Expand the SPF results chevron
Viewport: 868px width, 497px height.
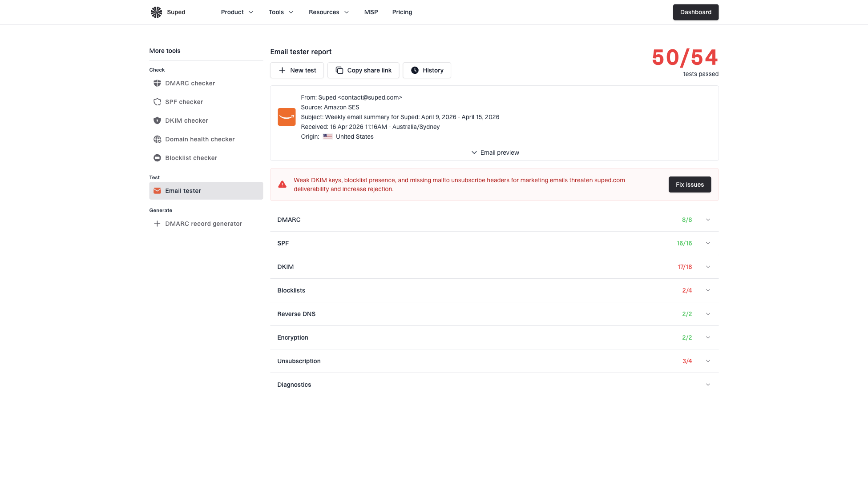point(708,243)
